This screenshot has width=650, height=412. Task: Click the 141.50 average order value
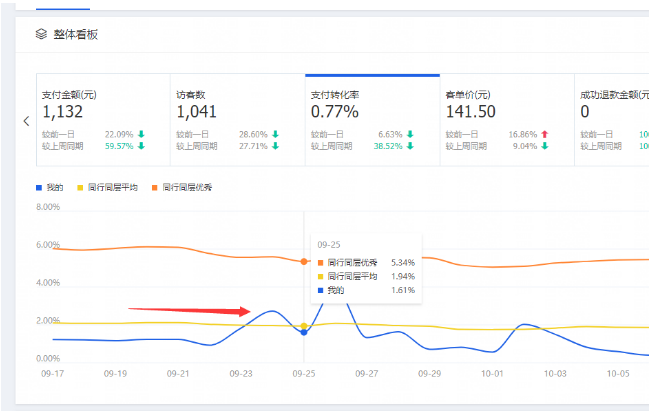coord(471,111)
